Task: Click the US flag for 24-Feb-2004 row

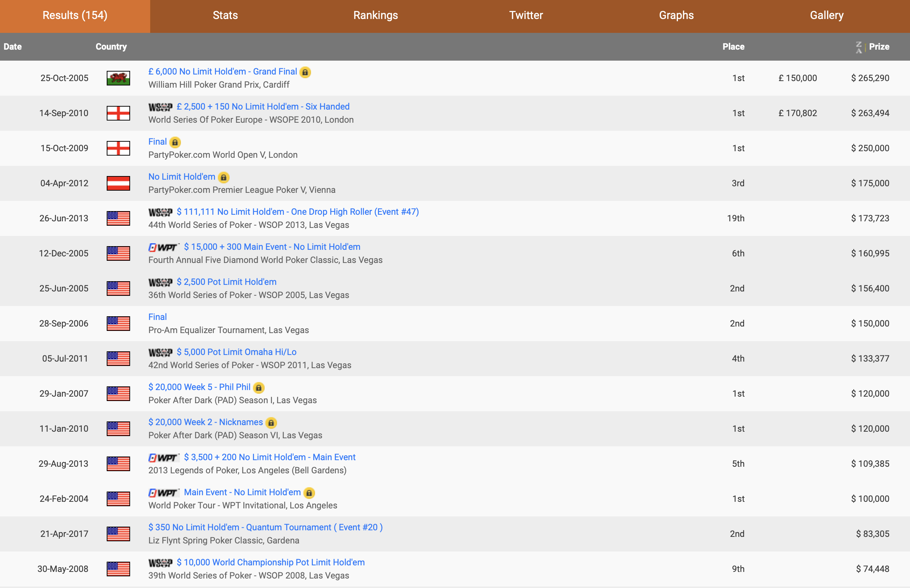Action: tap(118, 499)
